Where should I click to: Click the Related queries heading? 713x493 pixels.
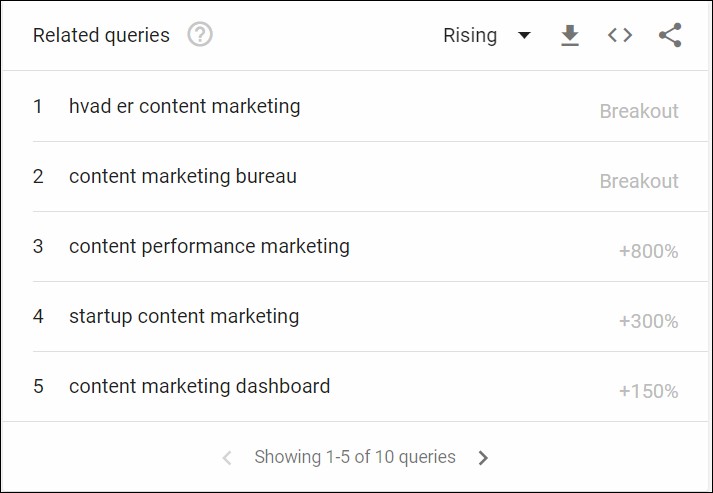pos(101,35)
